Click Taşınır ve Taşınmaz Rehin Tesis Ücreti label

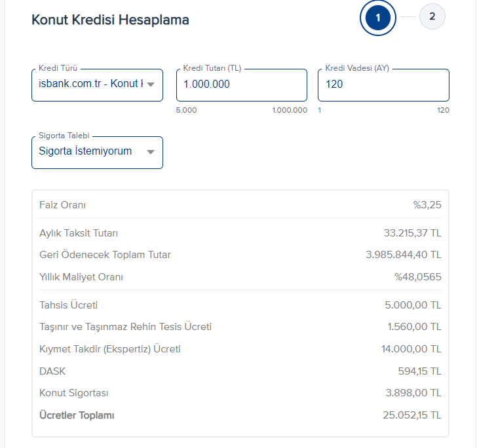[125, 327]
